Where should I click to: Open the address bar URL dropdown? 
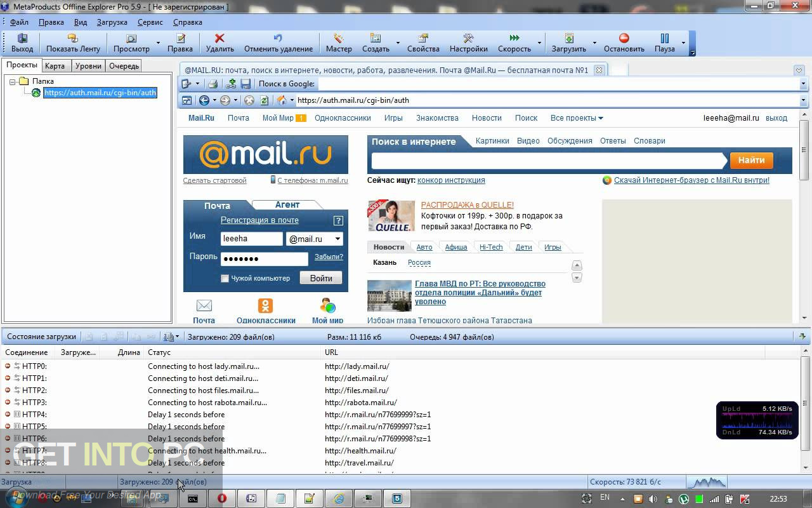[x=803, y=100]
